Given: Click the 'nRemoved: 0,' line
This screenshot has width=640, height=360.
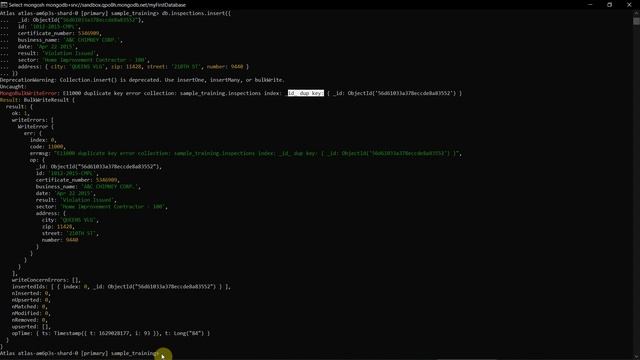Looking at the screenshot, I should tap(30, 320).
